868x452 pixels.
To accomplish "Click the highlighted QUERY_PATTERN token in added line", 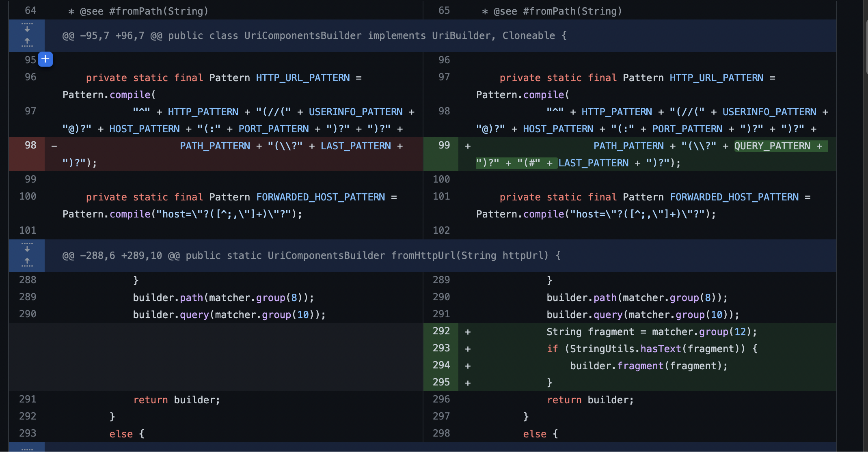I will pyautogui.click(x=772, y=146).
